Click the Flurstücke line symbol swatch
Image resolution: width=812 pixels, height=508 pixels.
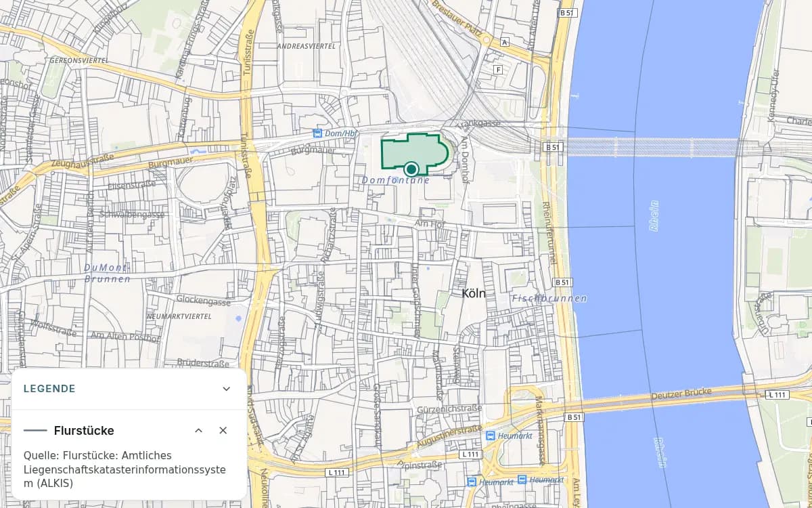pos(35,431)
